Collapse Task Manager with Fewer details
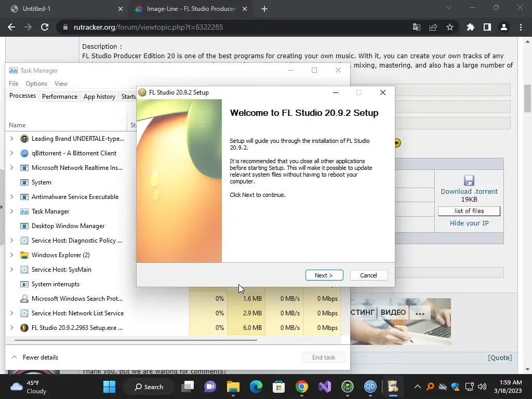 pyautogui.click(x=35, y=357)
